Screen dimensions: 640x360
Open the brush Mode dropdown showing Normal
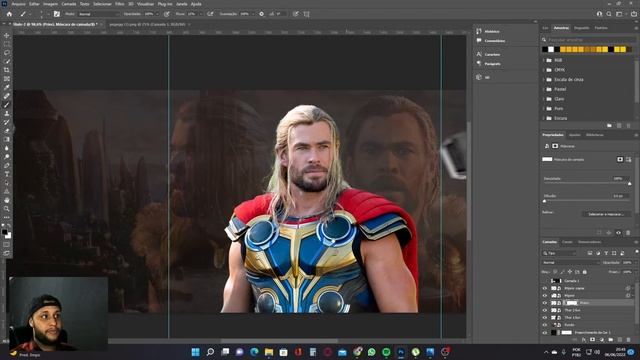point(99,14)
